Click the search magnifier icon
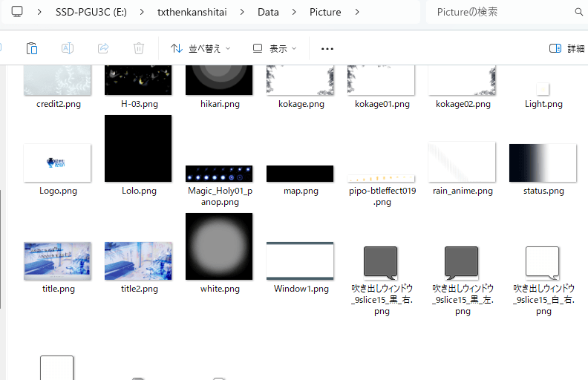The height and width of the screenshot is (380, 588). tap(578, 12)
